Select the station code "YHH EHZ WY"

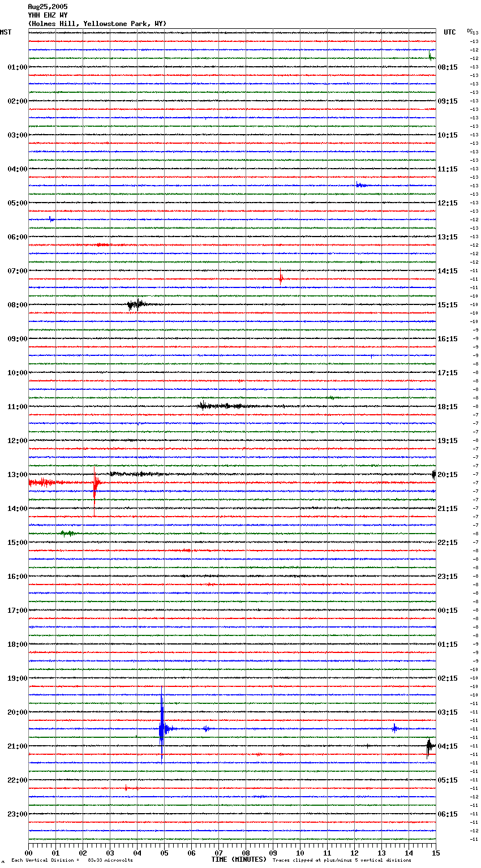point(48,15)
